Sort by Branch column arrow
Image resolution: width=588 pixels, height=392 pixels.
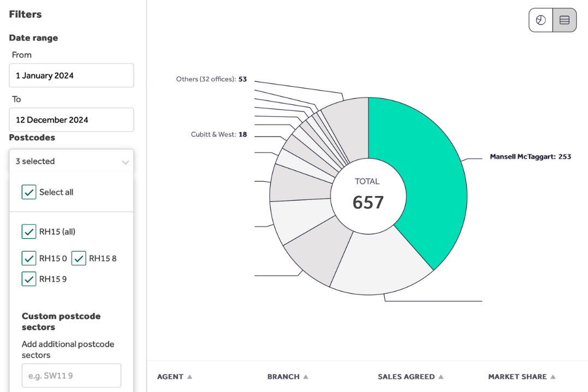point(306,377)
